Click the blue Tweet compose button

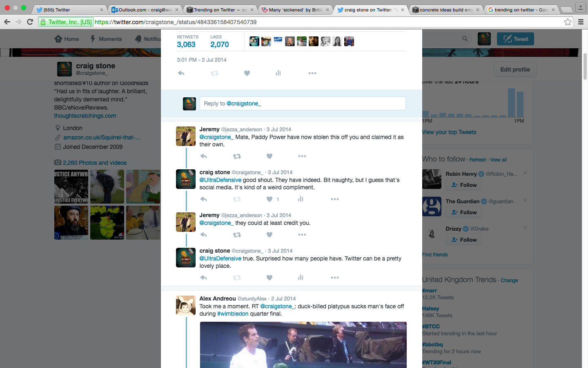pos(515,39)
